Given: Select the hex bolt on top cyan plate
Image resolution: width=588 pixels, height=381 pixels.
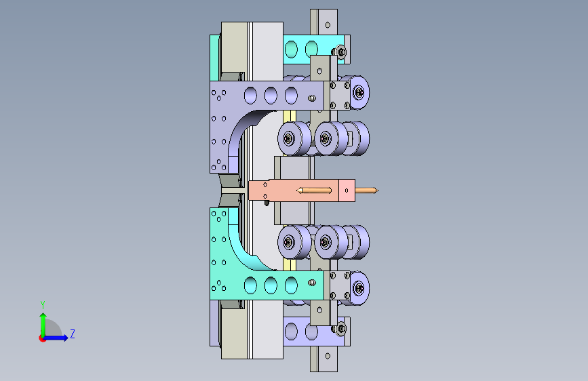Looking at the screenshot, I should [x=340, y=52].
